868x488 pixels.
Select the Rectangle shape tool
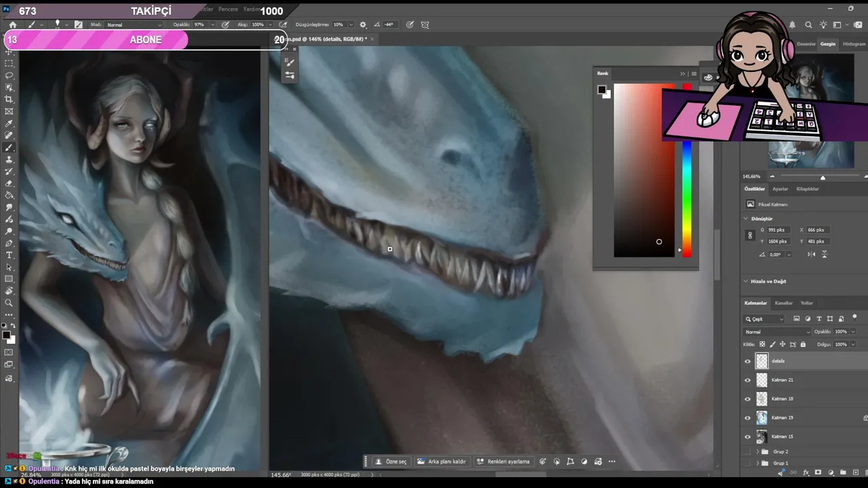tap(9, 279)
